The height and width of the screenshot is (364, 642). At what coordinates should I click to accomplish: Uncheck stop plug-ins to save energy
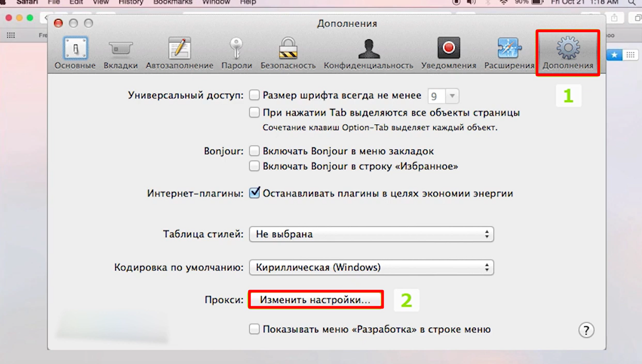[x=254, y=193]
